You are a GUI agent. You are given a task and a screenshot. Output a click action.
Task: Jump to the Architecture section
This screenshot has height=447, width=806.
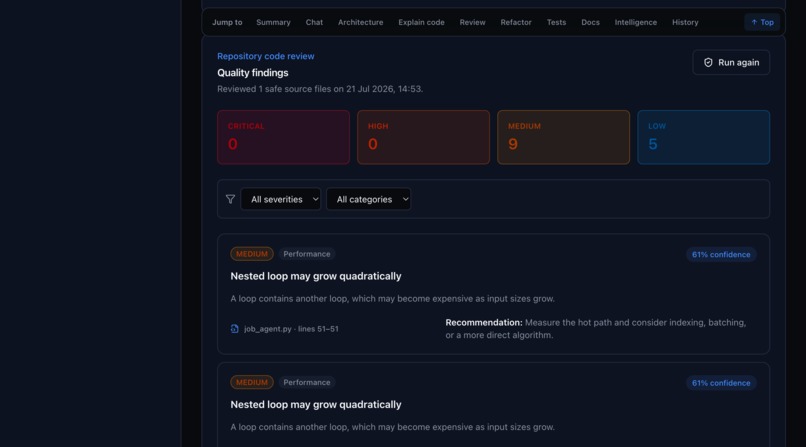click(x=360, y=22)
